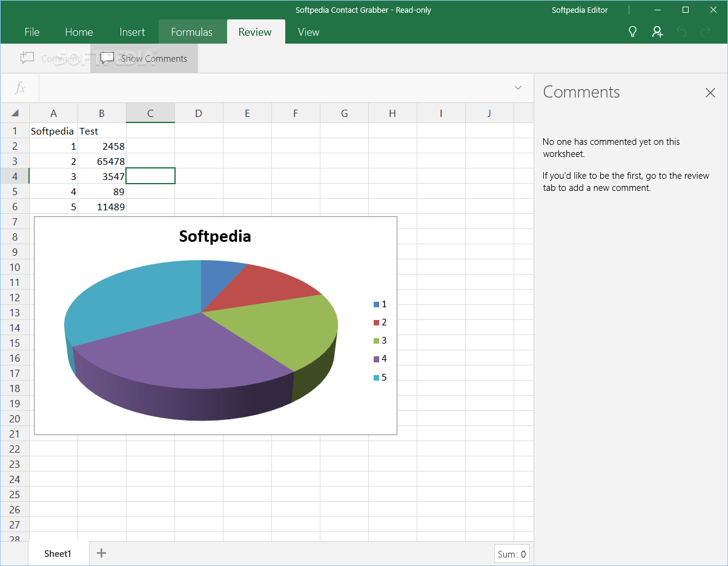Screen dimensions: 728x566
Task: Select column H header
Action: pyautogui.click(x=392, y=113)
